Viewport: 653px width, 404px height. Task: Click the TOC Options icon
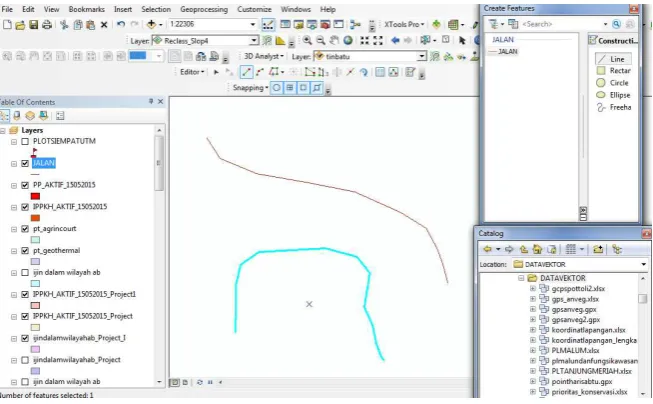60,116
